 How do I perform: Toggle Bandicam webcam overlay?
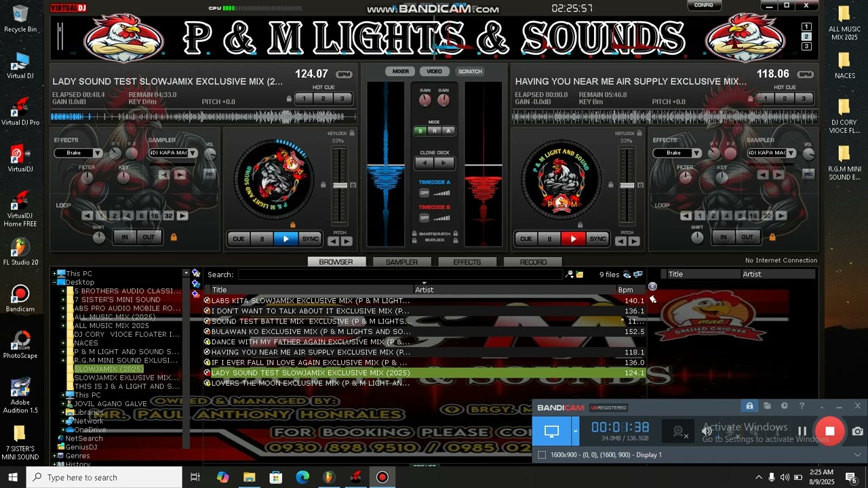pyautogui.click(x=679, y=432)
